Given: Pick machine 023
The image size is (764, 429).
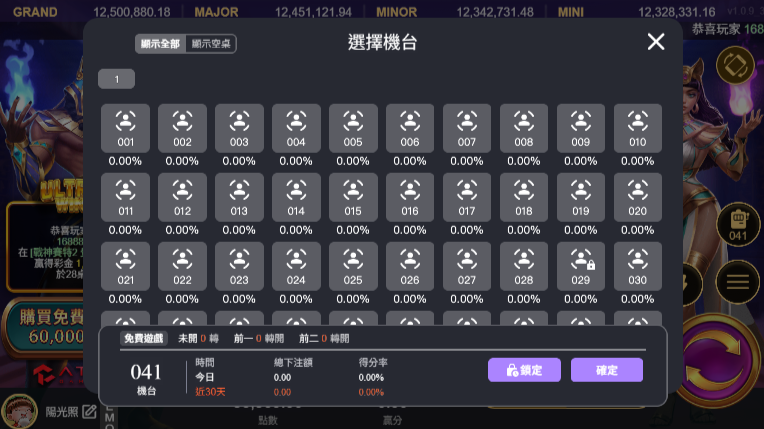Looking at the screenshot, I should [x=239, y=267].
